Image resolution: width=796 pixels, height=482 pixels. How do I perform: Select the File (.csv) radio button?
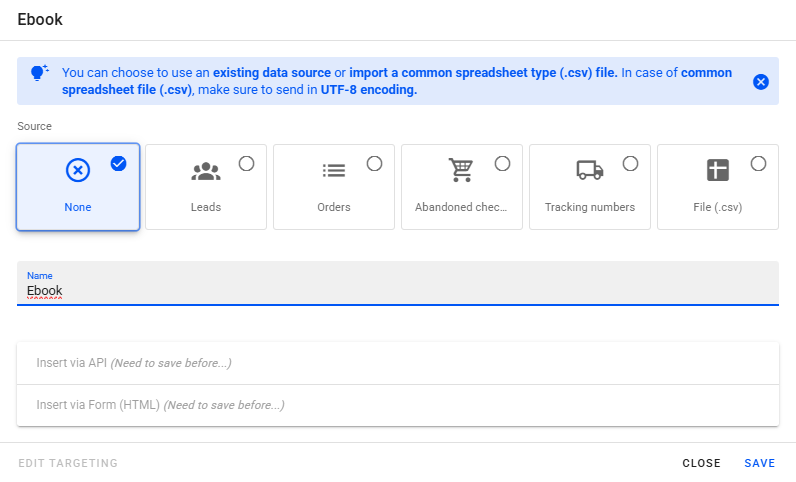point(758,164)
